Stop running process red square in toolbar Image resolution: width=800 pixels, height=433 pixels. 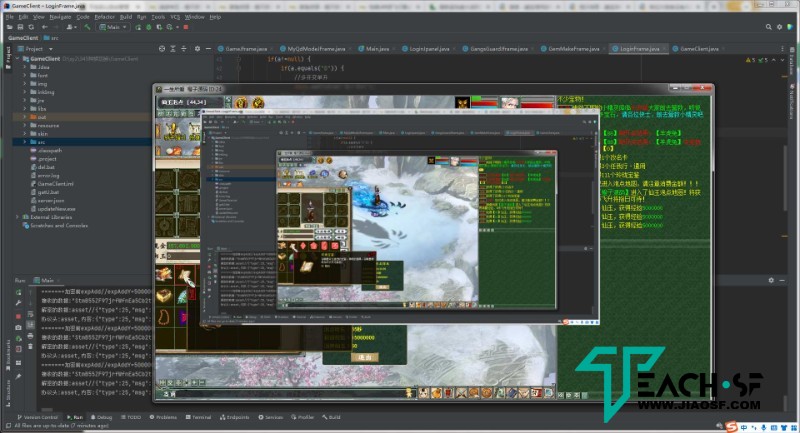(x=186, y=27)
